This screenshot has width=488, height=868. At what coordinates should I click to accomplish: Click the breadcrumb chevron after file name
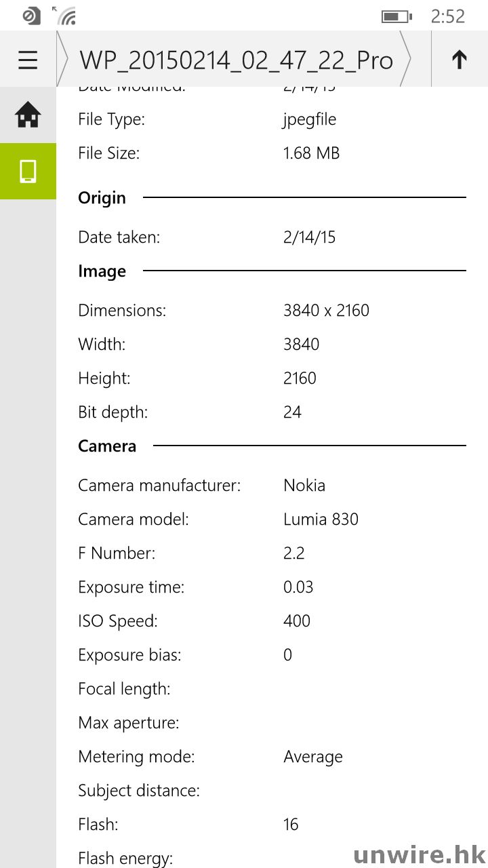[407, 60]
